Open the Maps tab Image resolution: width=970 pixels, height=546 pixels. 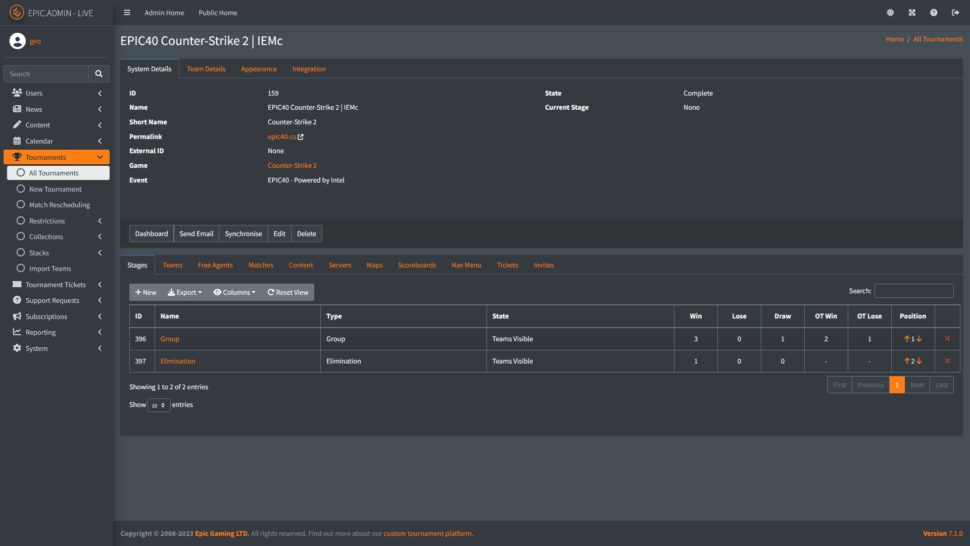[x=374, y=265]
